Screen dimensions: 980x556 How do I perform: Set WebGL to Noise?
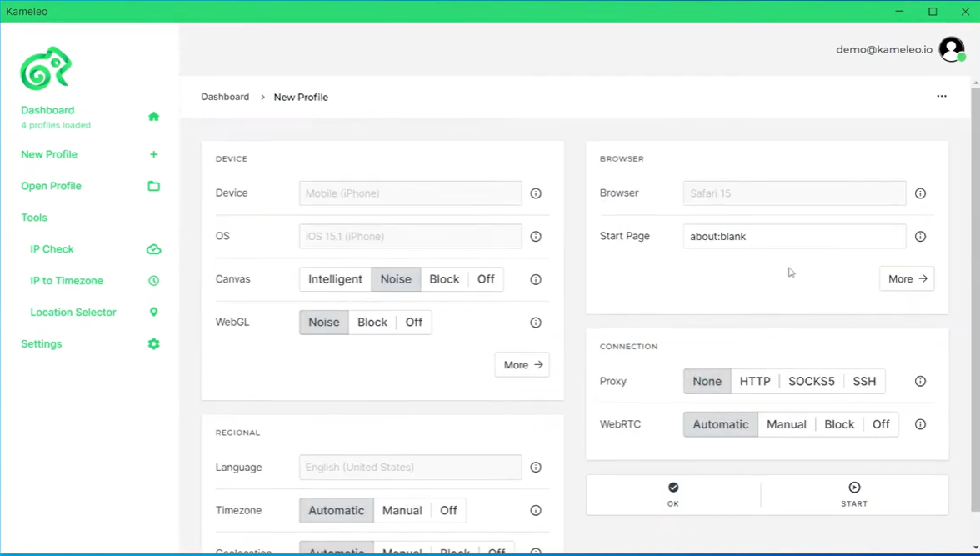(x=323, y=322)
